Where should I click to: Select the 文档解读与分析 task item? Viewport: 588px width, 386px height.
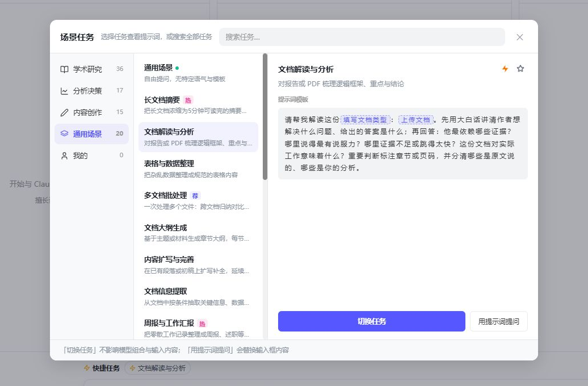pyautogui.click(x=198, y=137)
